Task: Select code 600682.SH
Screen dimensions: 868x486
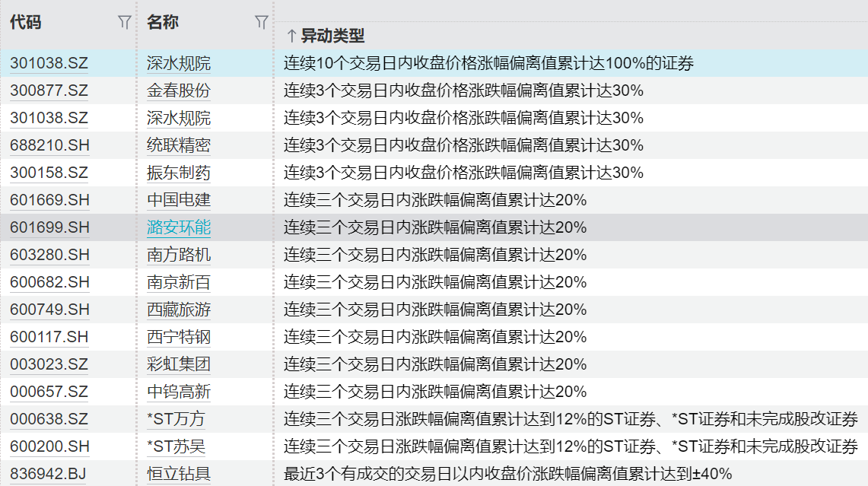Action: [49, 282]
